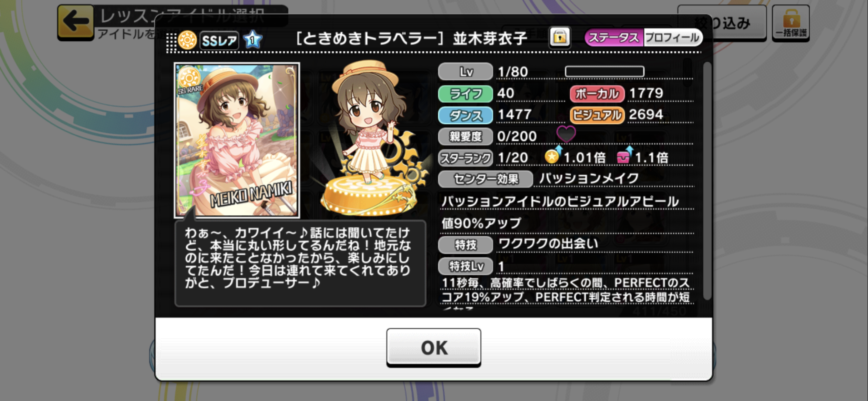The width and height of the screenshot is (868, 401).
Task: Click the yellow back arrow button
Action: tap(76, 22)
